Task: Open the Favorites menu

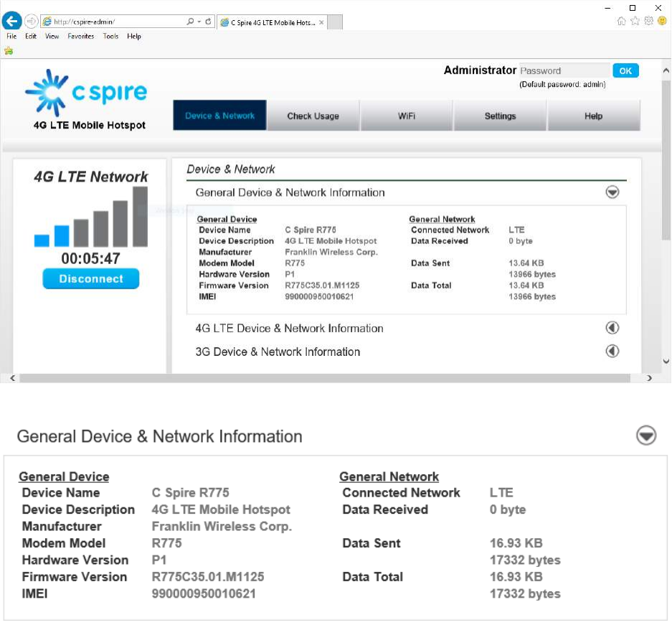Action: (80, 36)
